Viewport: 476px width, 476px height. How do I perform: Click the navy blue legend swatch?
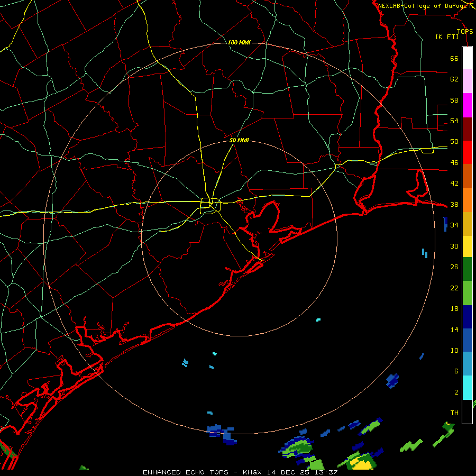pos(467,317)
